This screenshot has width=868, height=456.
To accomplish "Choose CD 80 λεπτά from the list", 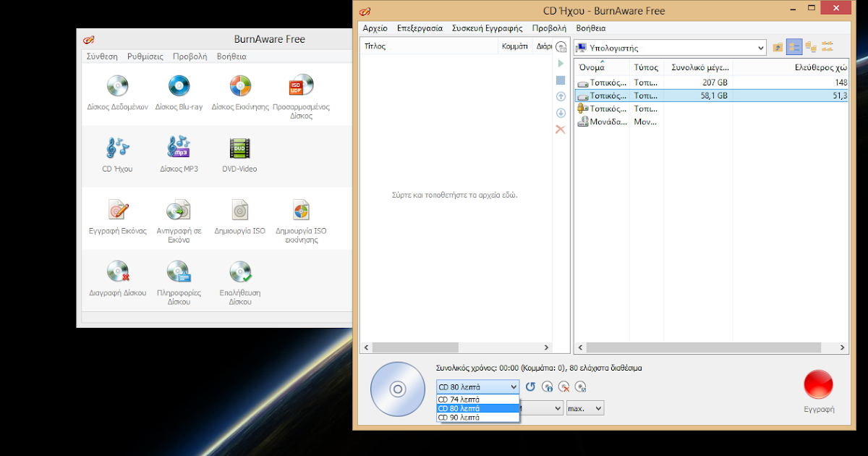I will pyautogui.click(x=477, y=408).
